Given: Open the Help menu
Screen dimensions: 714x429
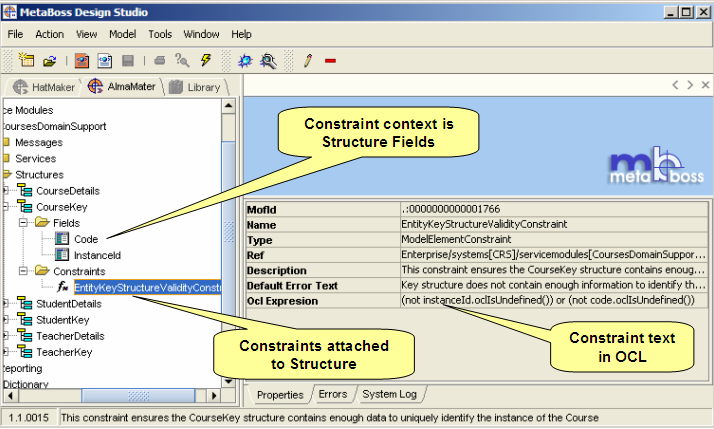Looking at the screenshot, I should point(241,34).
